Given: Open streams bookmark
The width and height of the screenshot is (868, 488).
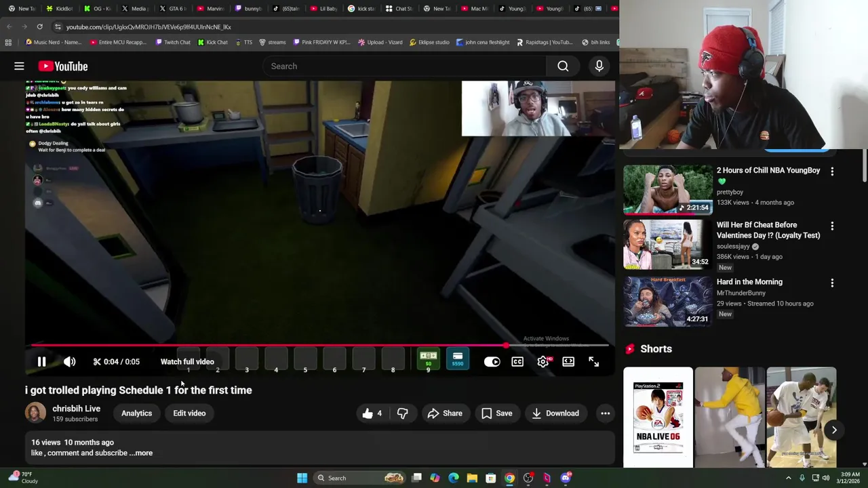Looking at the screenshot, I should click(272, 42).
